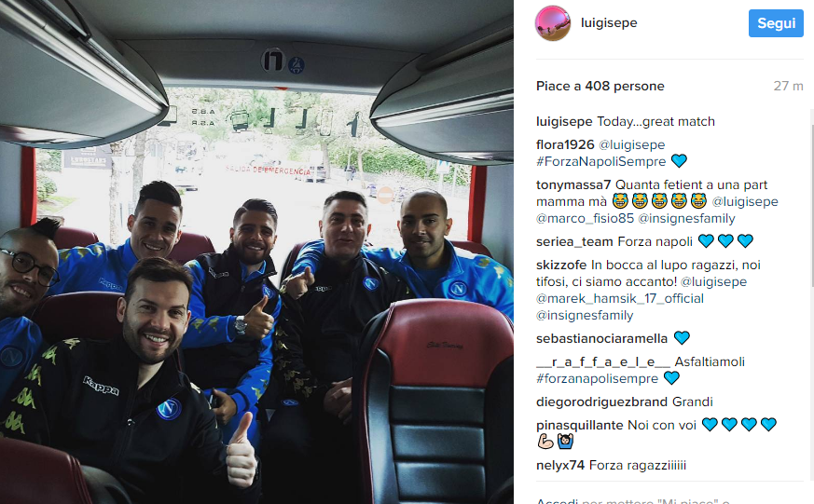Open the diegorodriguezbrand profile

[601, 402]
